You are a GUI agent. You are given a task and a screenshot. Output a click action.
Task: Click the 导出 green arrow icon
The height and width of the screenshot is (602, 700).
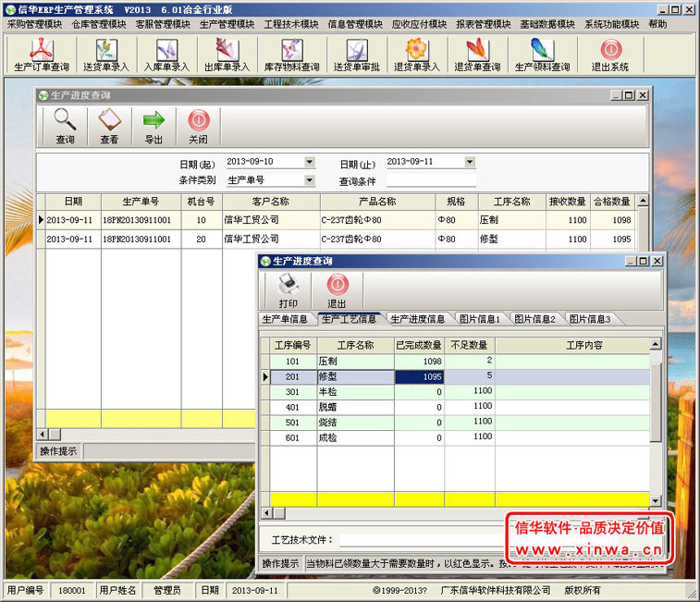click(x=154, y=126)
